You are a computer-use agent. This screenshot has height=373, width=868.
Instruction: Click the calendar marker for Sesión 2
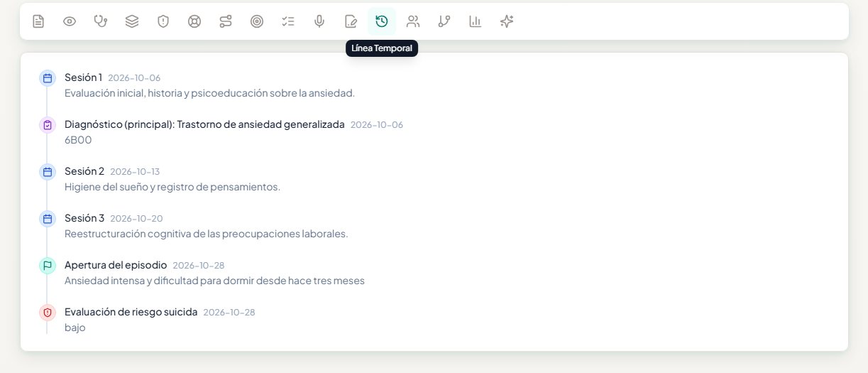click(48, 172)
